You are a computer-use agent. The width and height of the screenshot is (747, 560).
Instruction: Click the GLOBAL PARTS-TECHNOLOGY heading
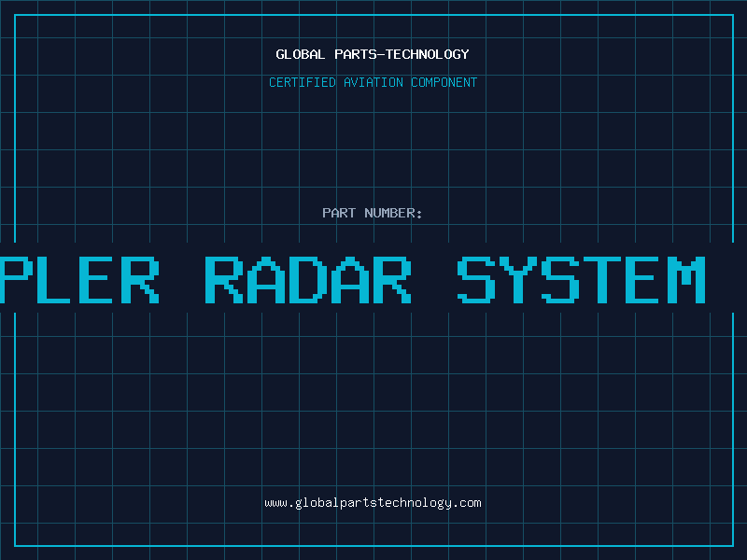point(373,54)
